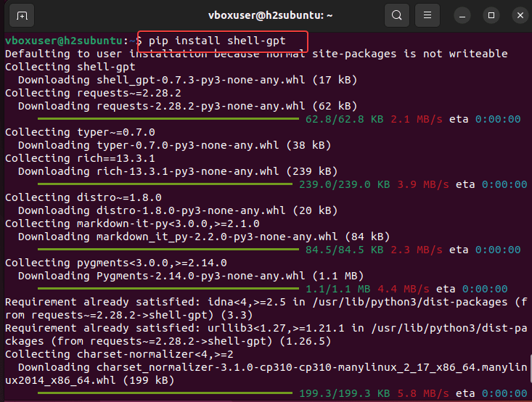Click 'Downloading distro-1.8.0-py3-none-any.whl' line
Viewport: 532px width, 402px height.
pos(178,210)
